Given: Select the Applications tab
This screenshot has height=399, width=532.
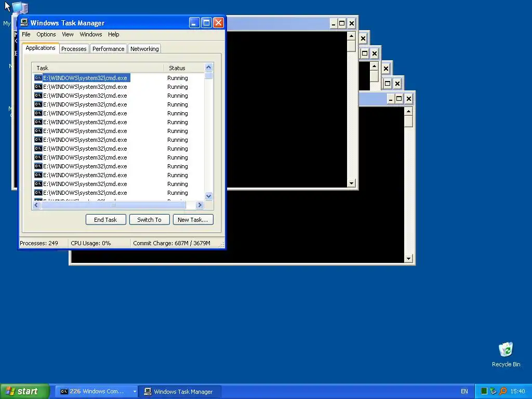Looking at the screenshot, I should point(41,48).
